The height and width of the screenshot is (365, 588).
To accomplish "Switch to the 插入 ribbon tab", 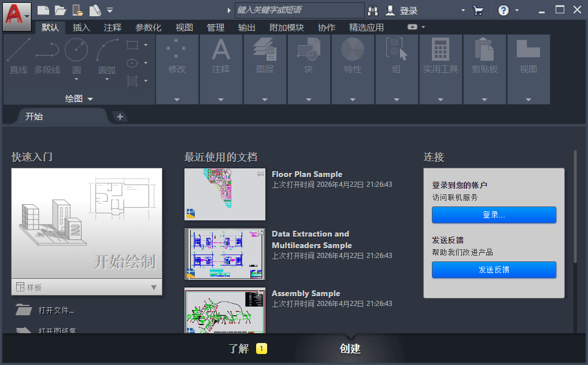I will pyautogui.click(x=82, y=27).
